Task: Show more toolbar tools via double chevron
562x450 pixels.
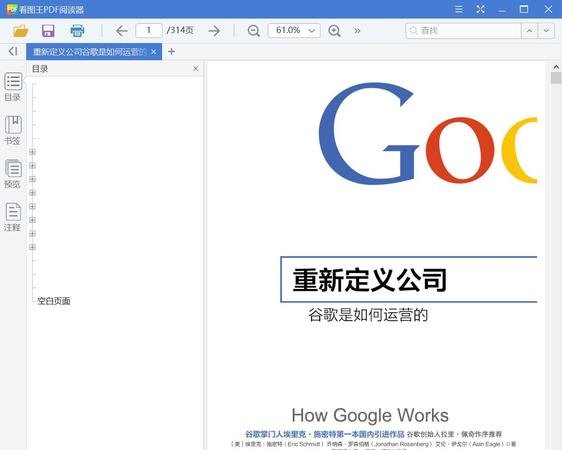Action: pos(357,31)
